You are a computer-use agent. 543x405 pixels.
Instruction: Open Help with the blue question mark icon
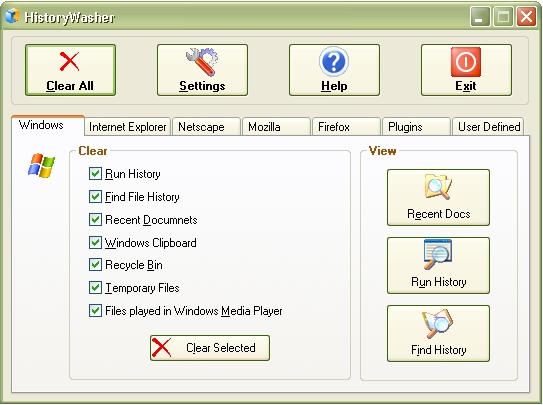(x=334, y=62)
